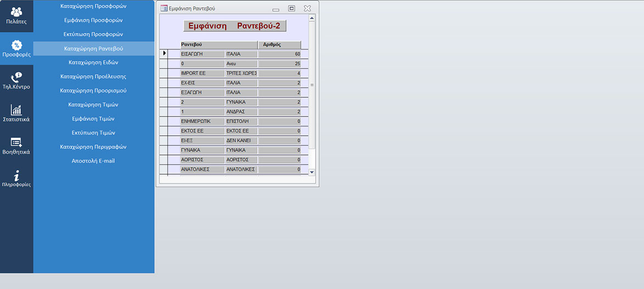Click the Αριθμός column header
Viewport: 644px width, 289px height.
(x=279, y=45)
